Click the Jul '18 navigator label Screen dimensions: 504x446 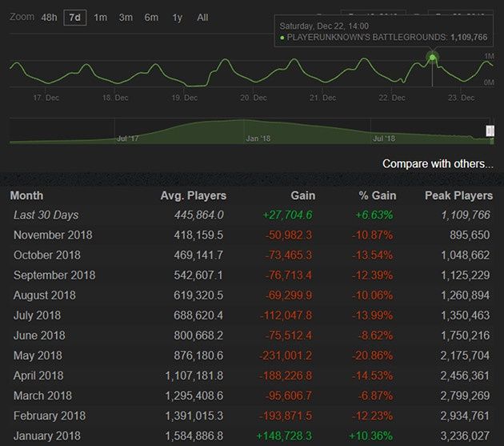click(x=384, y=139)
